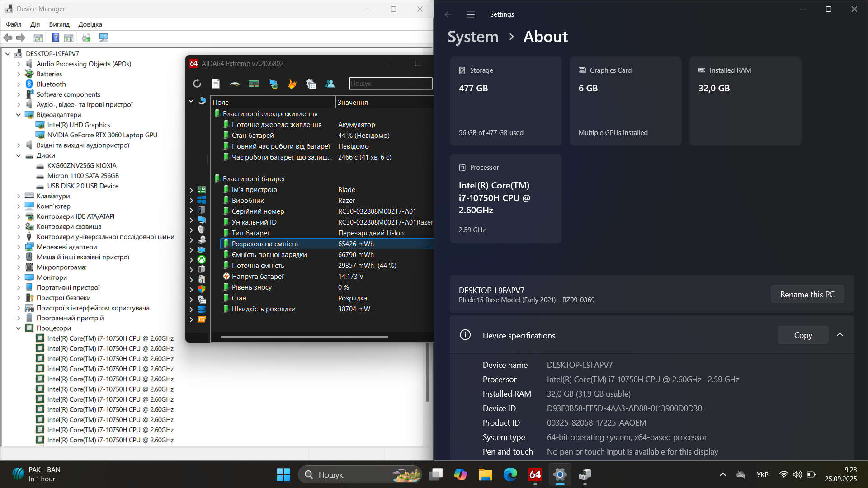This screenshot has height=488, width=868.
Task: Click the AIDA64 preferences gear icon
Action: pyautogui.click(x=311, y=84)
